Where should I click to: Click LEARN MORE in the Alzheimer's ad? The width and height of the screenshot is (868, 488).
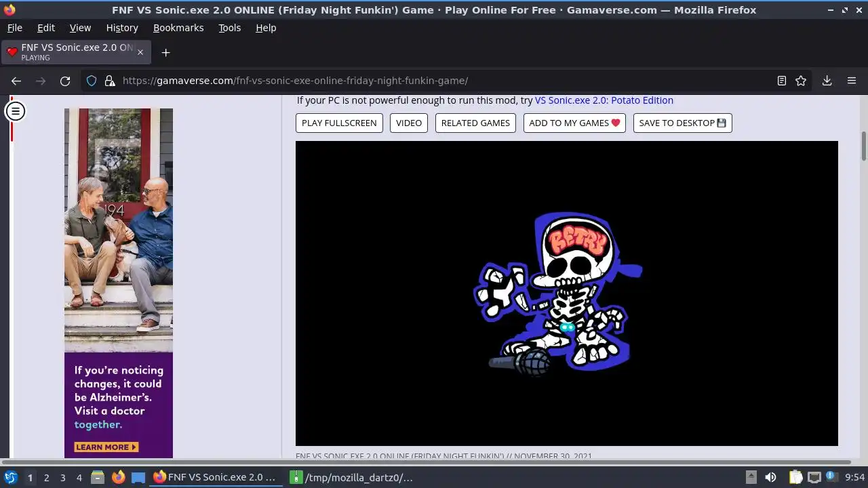[106, 447]
